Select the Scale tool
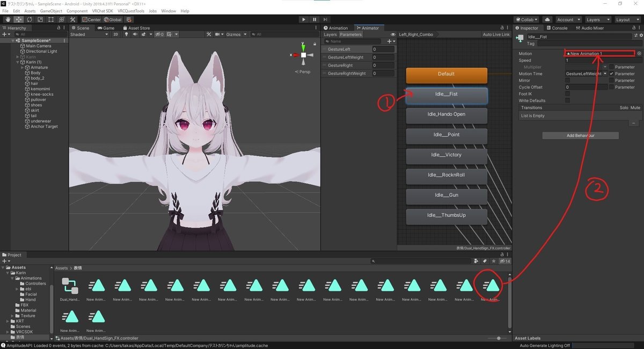The height and width of the screenshot is (349, 644). 40,19
